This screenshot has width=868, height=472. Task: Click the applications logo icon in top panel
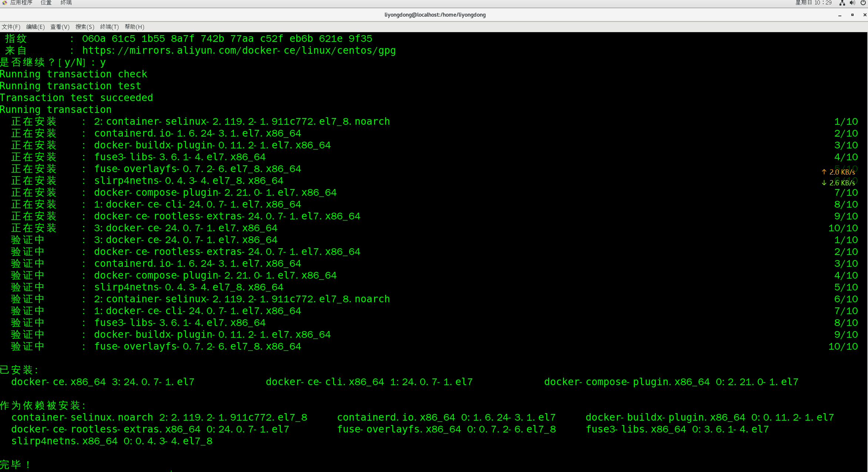click(x=5, y=3)
